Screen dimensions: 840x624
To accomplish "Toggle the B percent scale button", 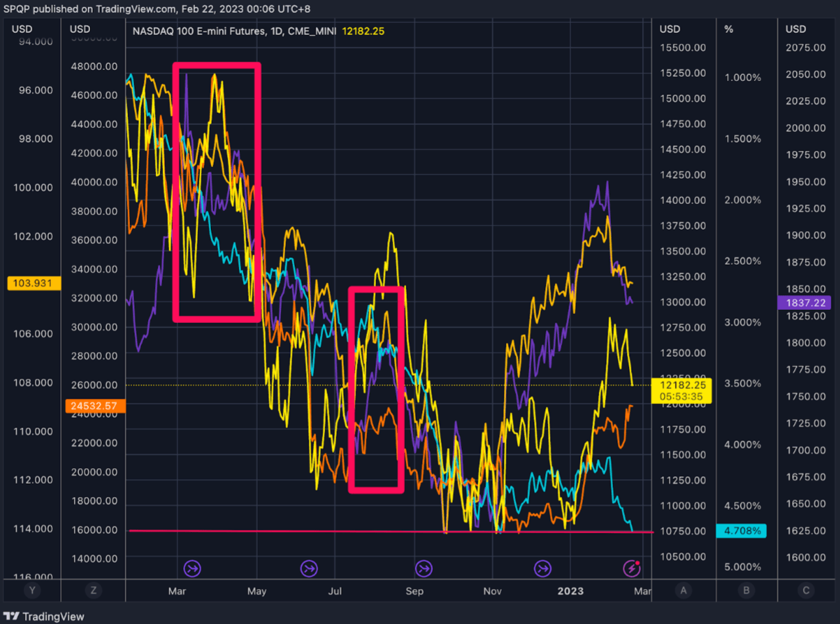I will [746, 590].
